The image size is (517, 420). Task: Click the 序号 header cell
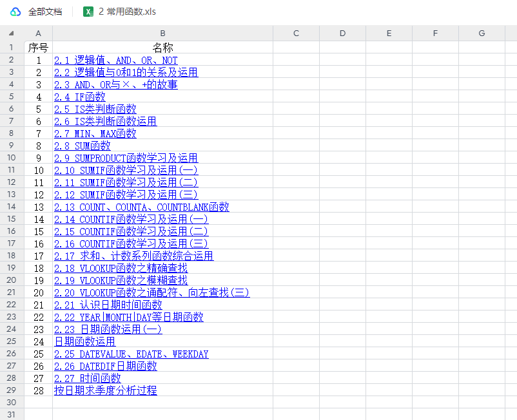coord(38,48)
